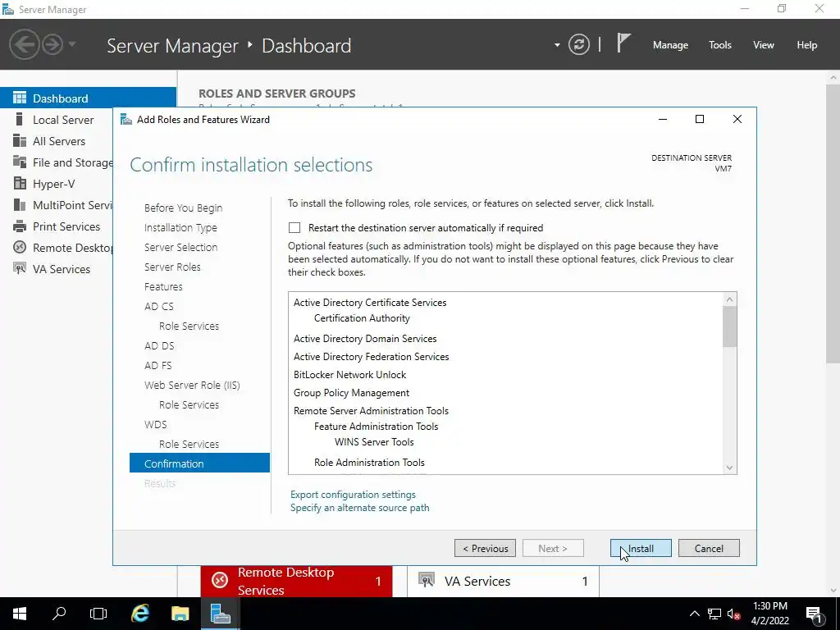Click the Cancel button in wizard
The width and height of the screenshot is (840, 630).
(709, 548)
